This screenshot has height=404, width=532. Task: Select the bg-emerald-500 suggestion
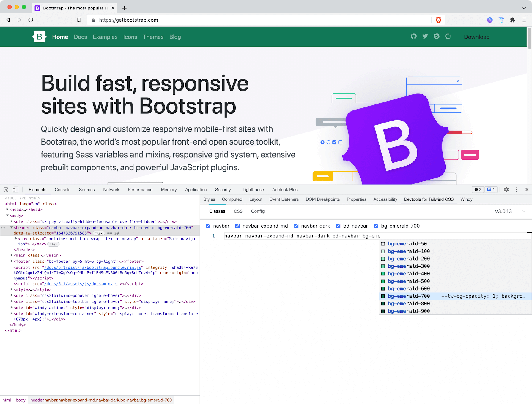coord(455,281)
